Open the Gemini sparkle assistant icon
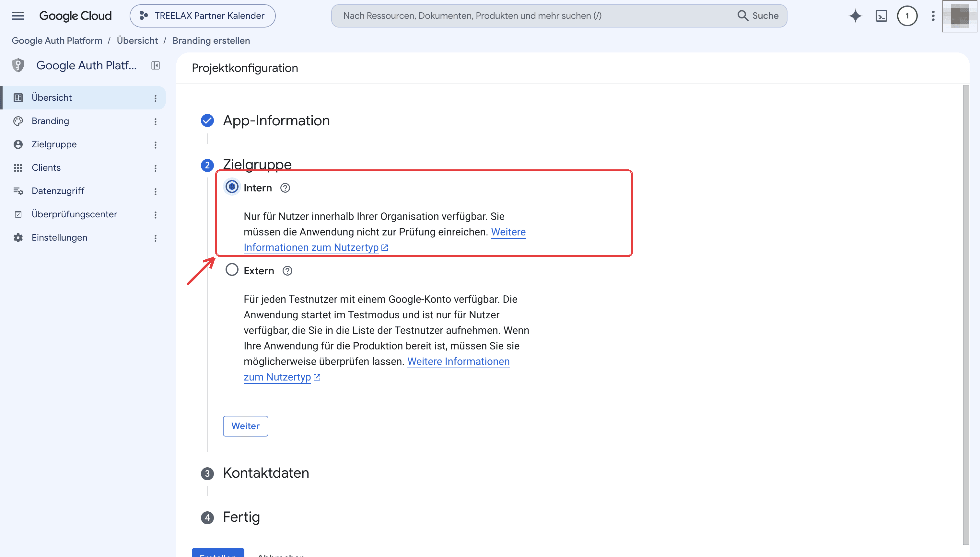980x557 pixels. 855,16
